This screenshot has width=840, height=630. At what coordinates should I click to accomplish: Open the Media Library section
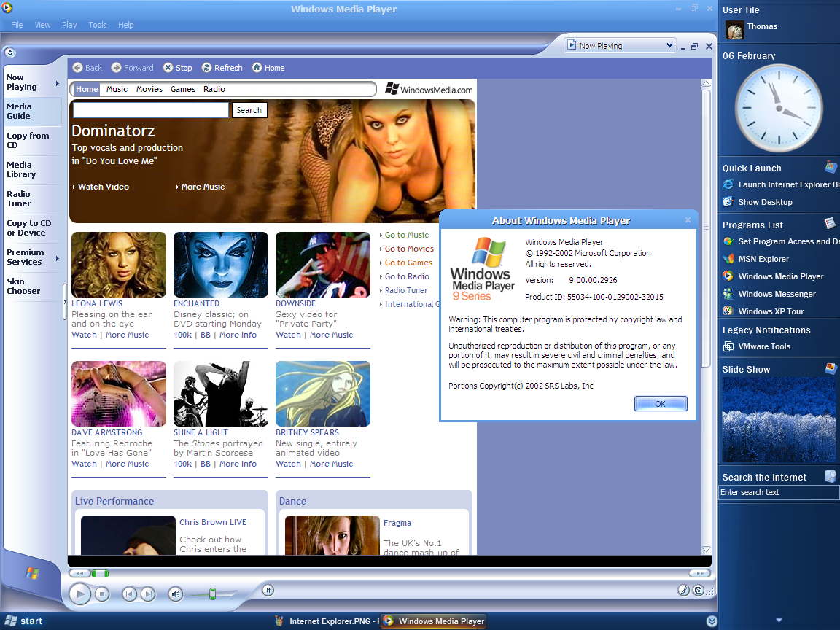(x=33, y=170)
